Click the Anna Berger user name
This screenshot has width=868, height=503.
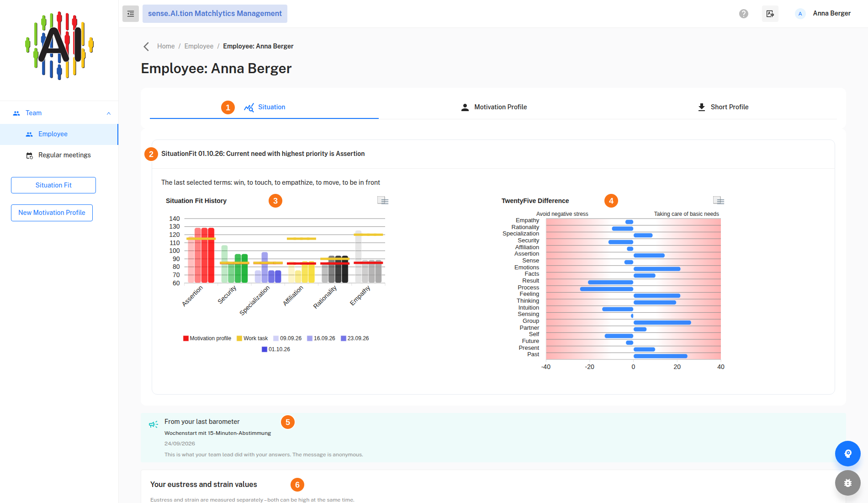tap(831, 14)
